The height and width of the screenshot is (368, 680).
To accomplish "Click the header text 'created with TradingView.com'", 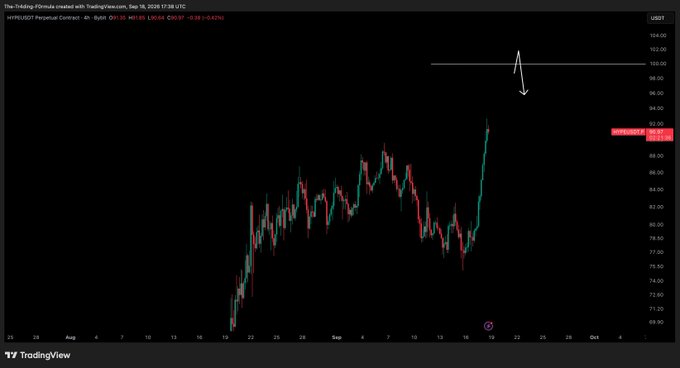I will coord(92,7).
